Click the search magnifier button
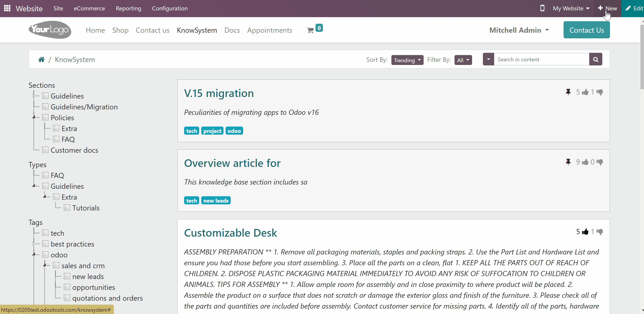644x314 pixels. click(596, 59)
